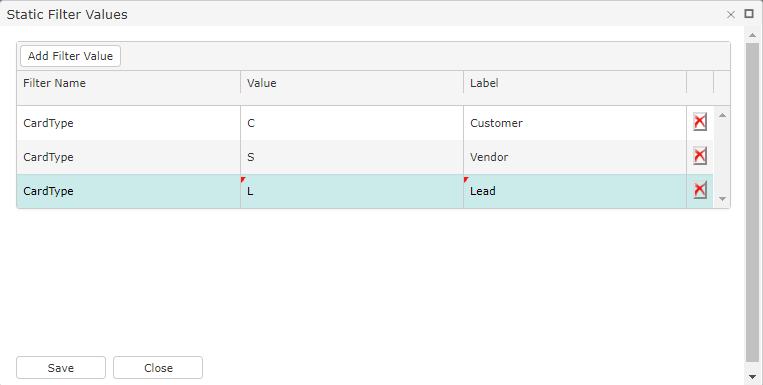The image size is (763, 385).
Task: Delete the Vendor filter row
Action: pyautogui.click(x=700, y=156)
